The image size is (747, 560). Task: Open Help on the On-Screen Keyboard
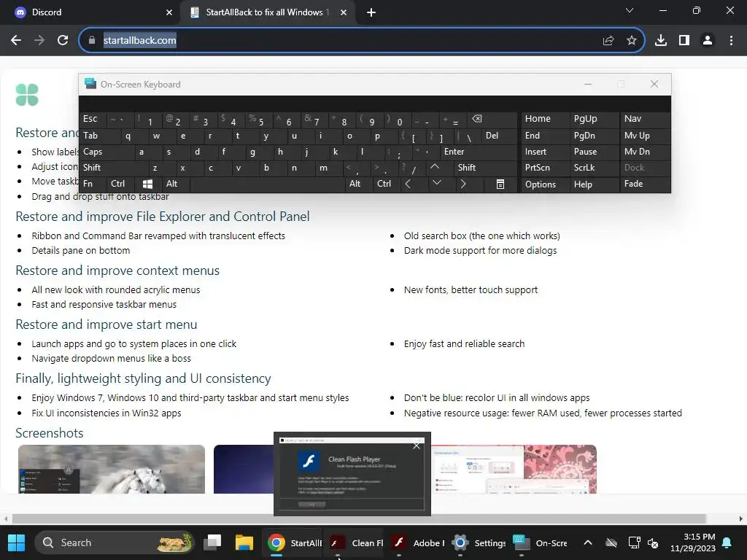tap(594, 184)
